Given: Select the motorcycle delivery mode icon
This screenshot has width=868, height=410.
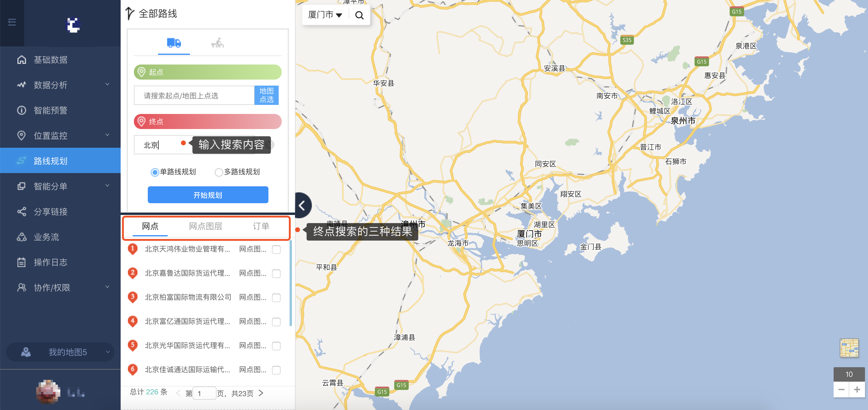Looking at the screenshot, I should (x=218, y=43).
